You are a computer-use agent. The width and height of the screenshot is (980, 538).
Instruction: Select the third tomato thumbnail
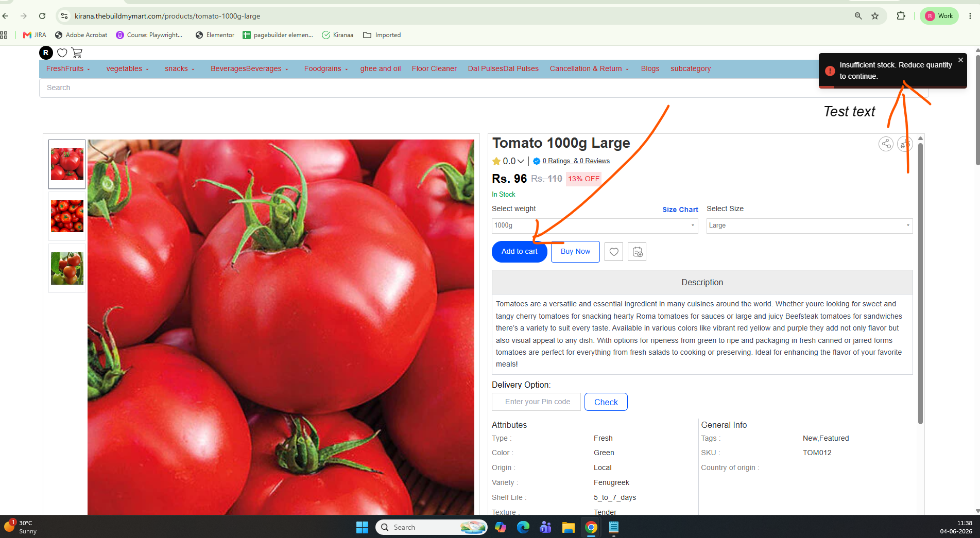(x=67, y=268)
